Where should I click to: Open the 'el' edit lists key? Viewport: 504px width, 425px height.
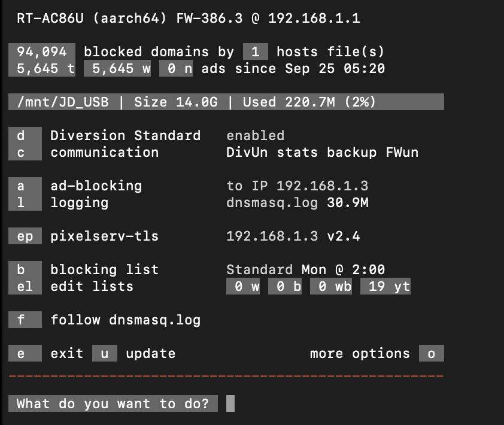click(25, 286)
